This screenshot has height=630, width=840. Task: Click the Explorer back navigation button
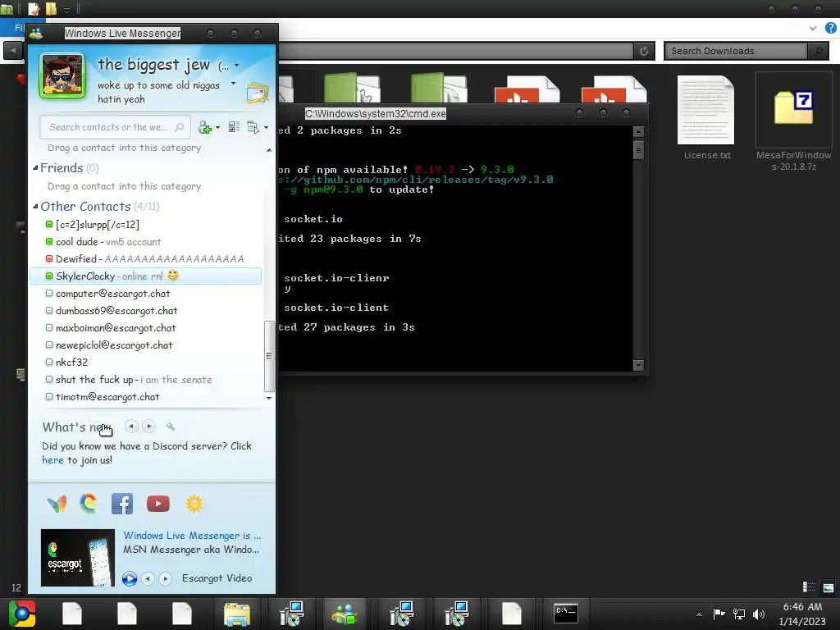(x=13, y=51)
